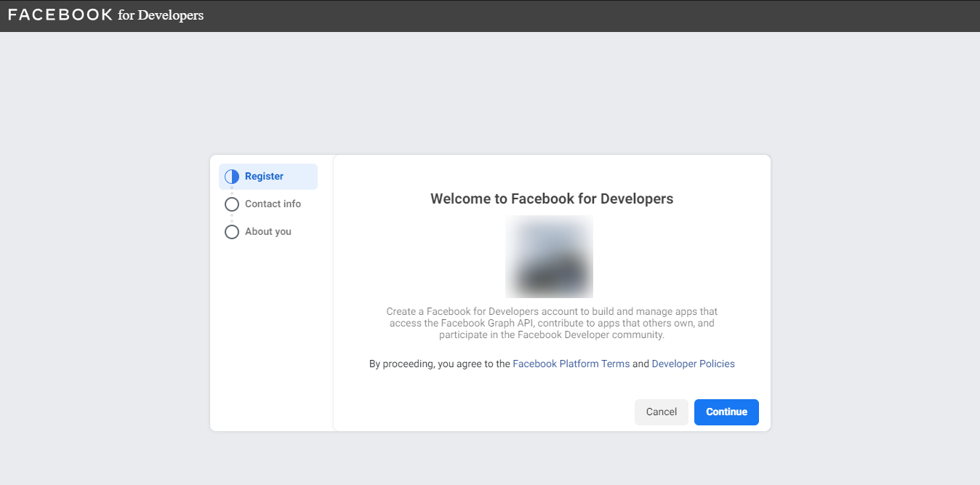Click the gray account description paragraph
980x485 pixels.
click(552, 324)
